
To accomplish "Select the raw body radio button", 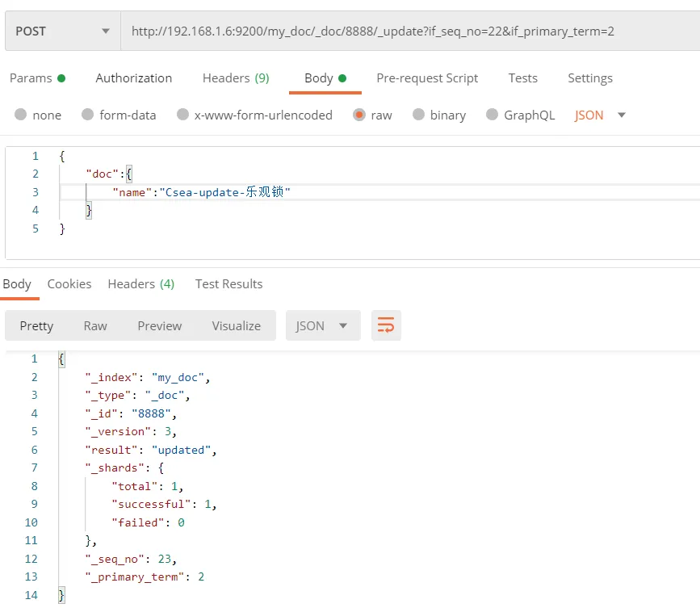I will pos(359,115).
